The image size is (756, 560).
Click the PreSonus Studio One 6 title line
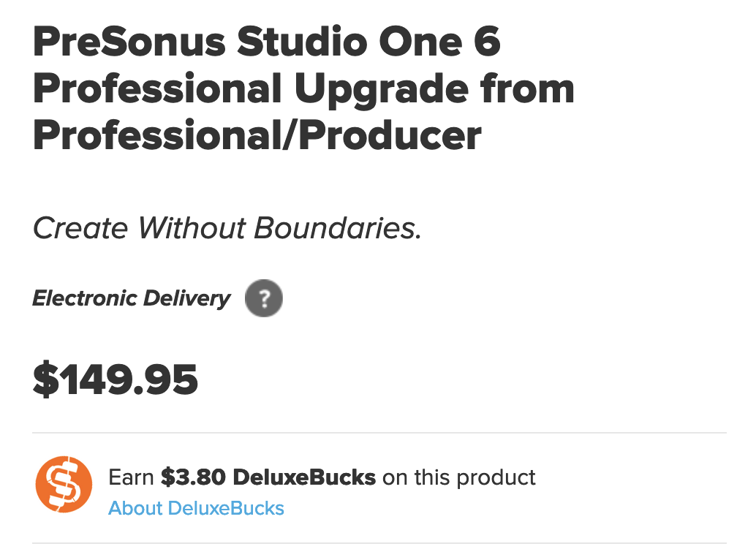pos(267,42)
